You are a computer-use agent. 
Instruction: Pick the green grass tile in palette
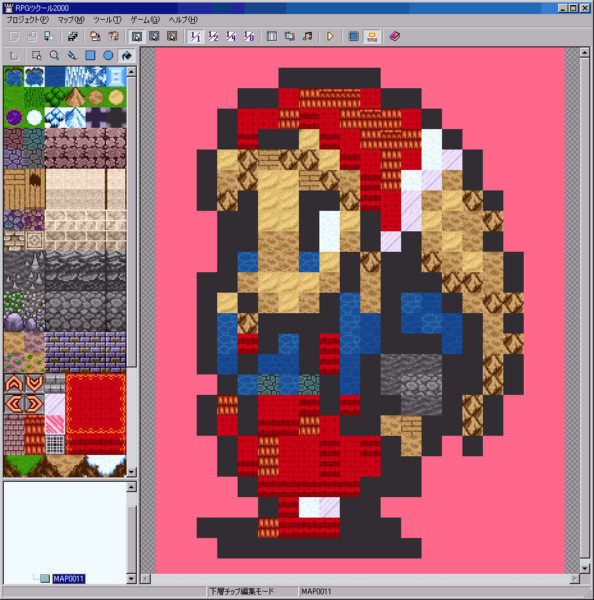(14, 97)
